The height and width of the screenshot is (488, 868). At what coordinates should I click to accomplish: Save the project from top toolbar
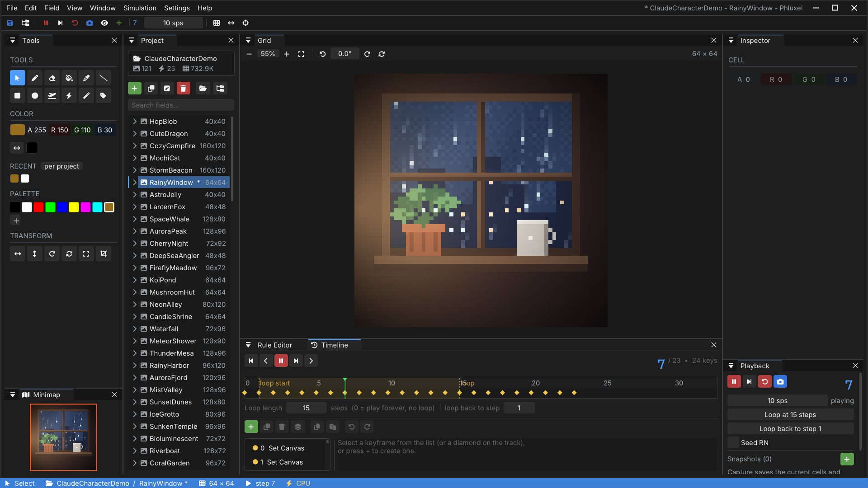point(10,23)
